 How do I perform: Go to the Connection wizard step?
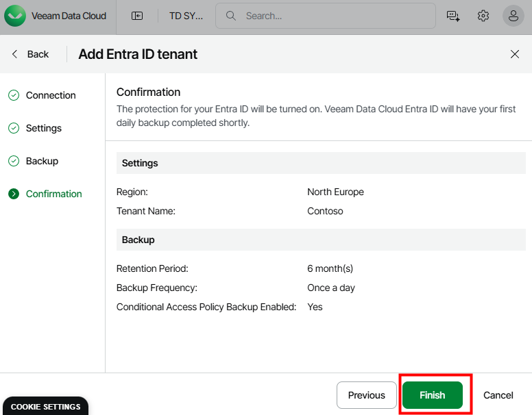(51, 95)
